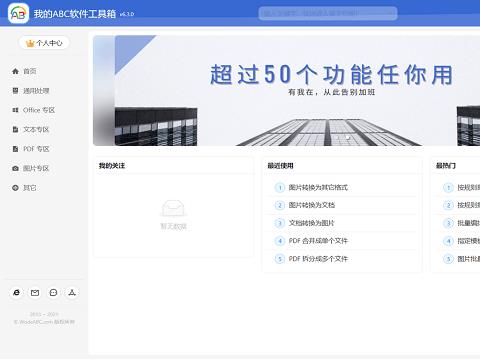Screen dimensions: 480x360
Task: Open the 图片专区 section
Action: (x=31, y=168)
